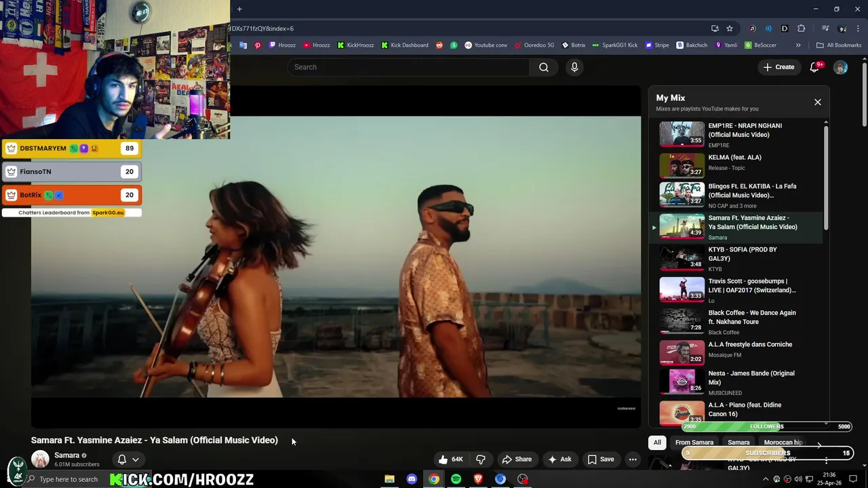This screenshot has width=868, height=488.
Task: Expand hidden bookmarks with double chevron
Action: point(798,45)
